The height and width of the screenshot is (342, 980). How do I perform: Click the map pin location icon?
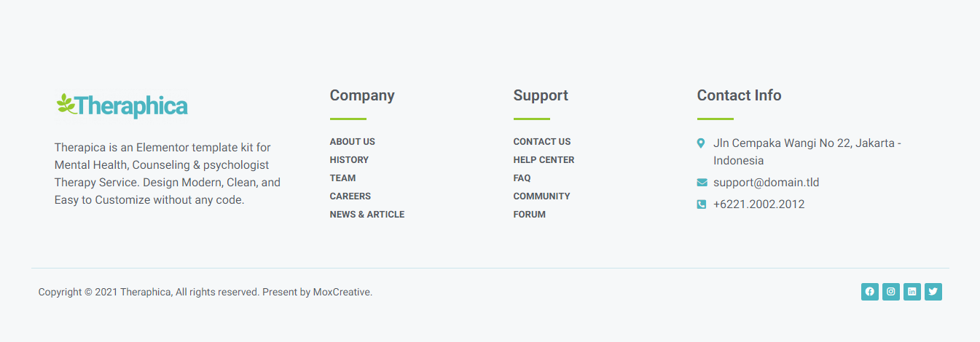click(x=701, y=143)
